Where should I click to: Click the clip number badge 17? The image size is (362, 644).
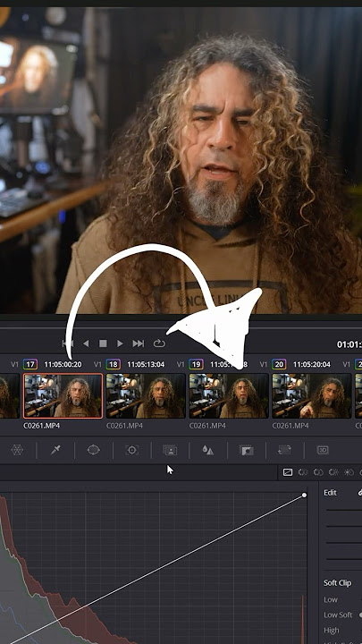tap(30, 364)
